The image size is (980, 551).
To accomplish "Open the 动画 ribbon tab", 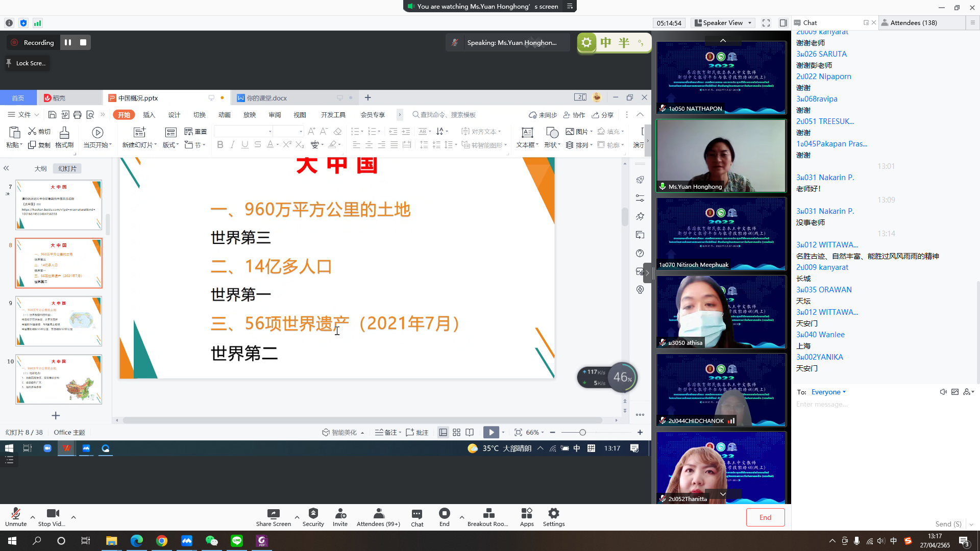I will [225, 115].
